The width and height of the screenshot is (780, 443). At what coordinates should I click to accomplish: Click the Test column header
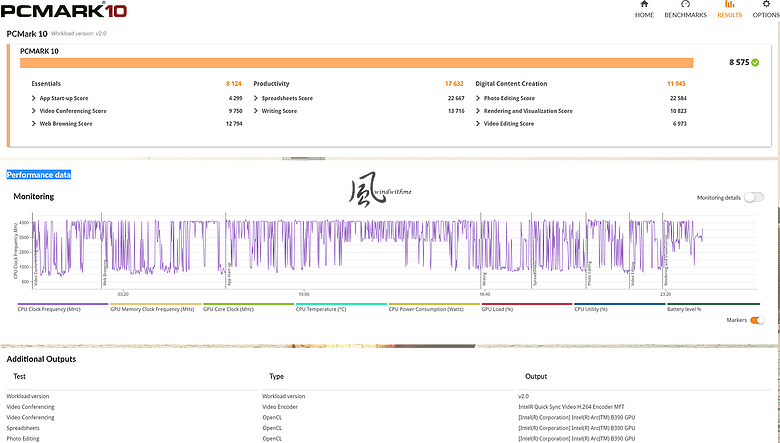pyautogui.click(x=19, y=376)
